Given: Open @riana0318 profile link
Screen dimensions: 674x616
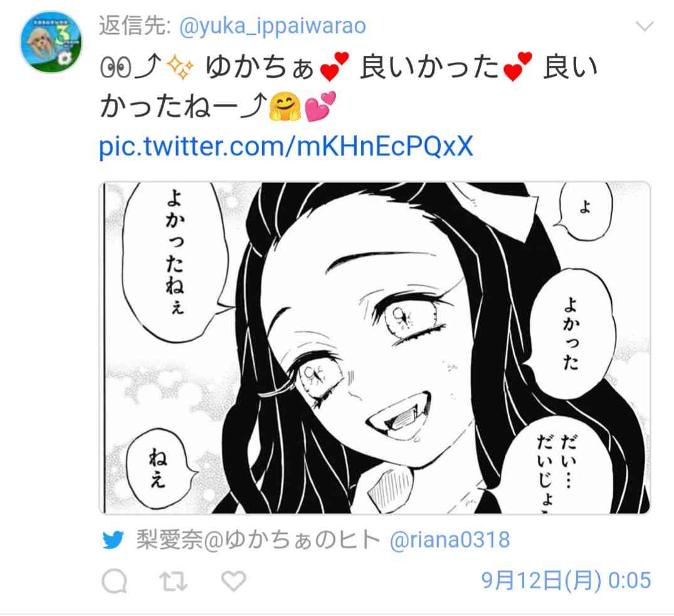Looking at the screenshot, I should [x=450, y=540].
